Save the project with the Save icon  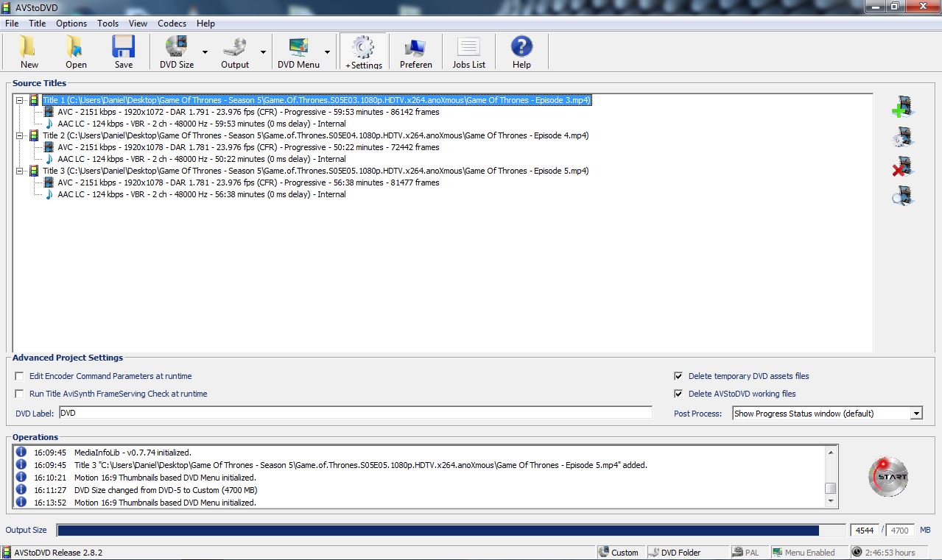coord(124,52)
